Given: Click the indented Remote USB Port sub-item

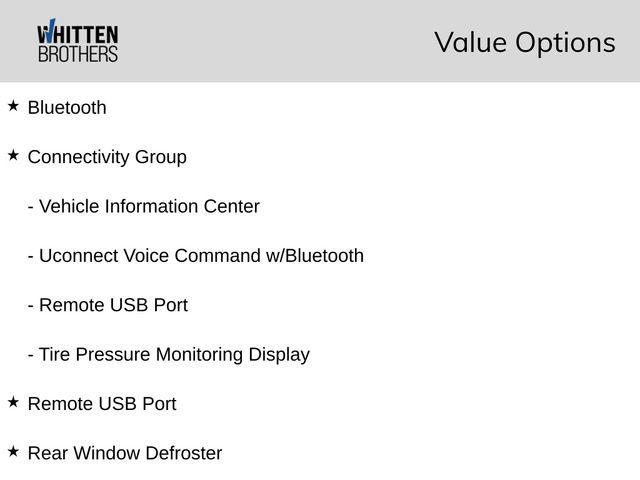Looking at the screenshot, I should point(108,305).
